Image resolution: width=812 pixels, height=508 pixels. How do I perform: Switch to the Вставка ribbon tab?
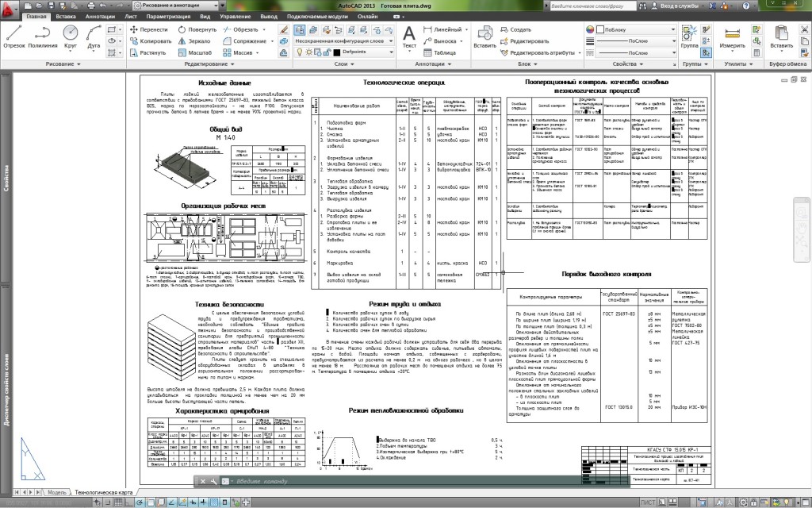(66, 17)
